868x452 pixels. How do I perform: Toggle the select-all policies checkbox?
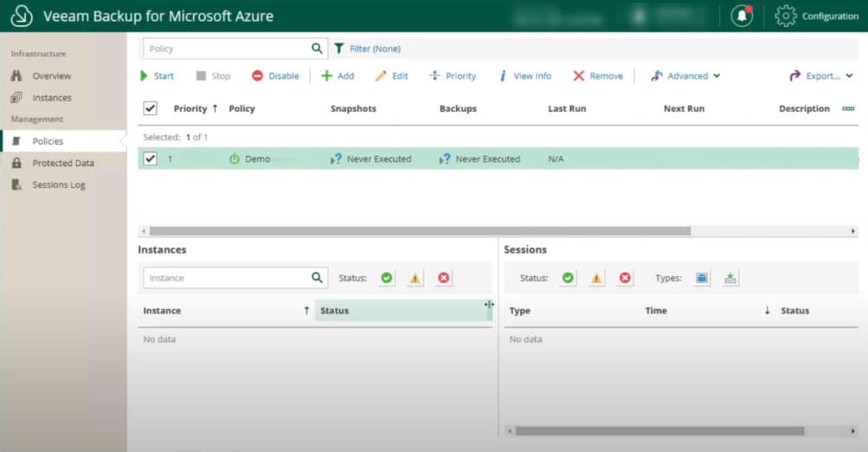150,108
